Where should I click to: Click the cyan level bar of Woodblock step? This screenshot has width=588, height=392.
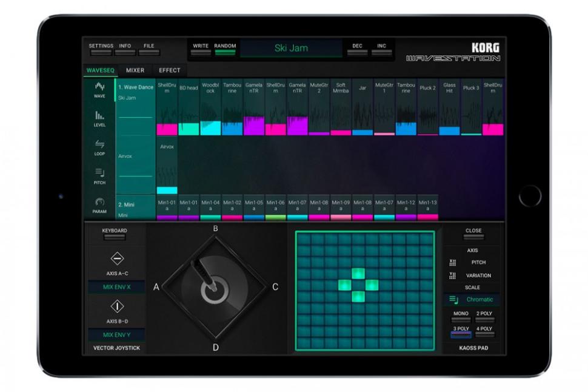coord(210,128)
